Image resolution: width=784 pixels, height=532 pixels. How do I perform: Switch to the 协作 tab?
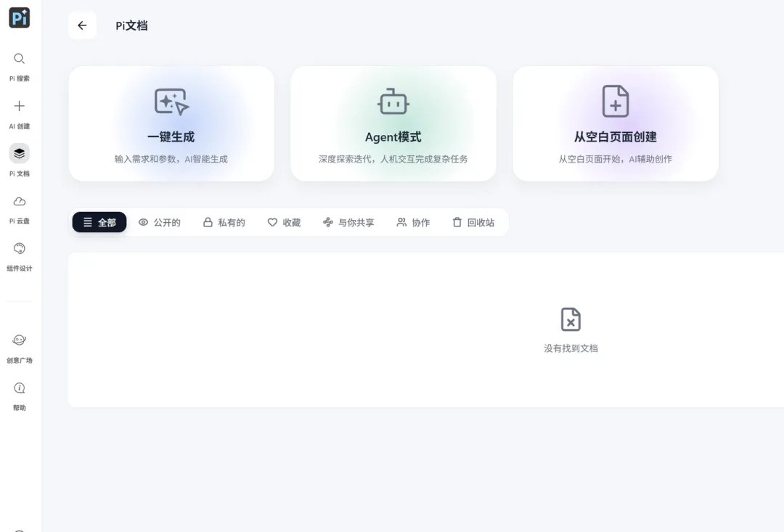point(413,222)
